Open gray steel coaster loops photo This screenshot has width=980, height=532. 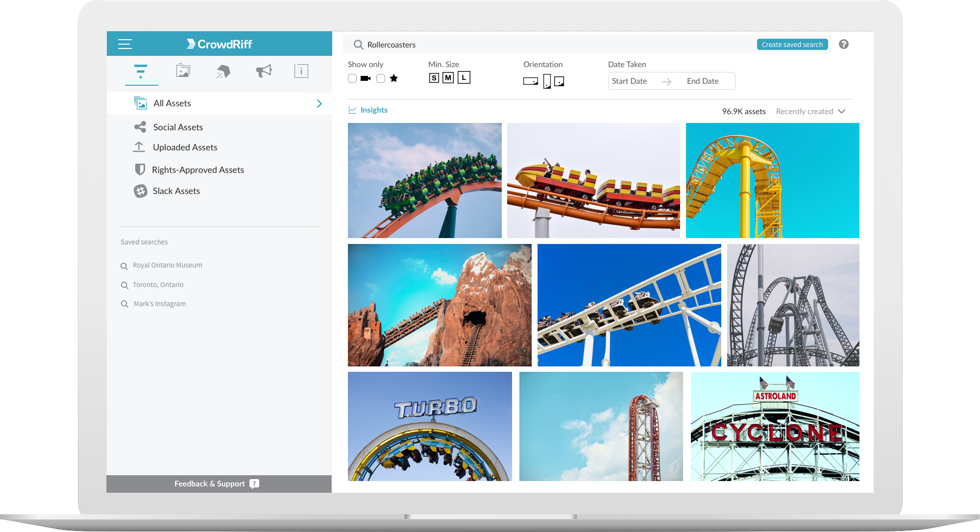(x=793, y=305)
